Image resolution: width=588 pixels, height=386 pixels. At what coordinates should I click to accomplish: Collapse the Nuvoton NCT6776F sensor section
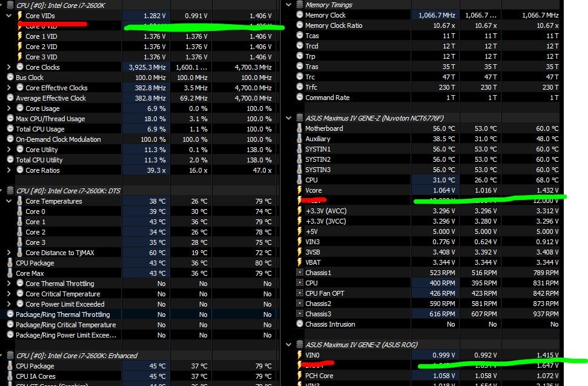288,118
